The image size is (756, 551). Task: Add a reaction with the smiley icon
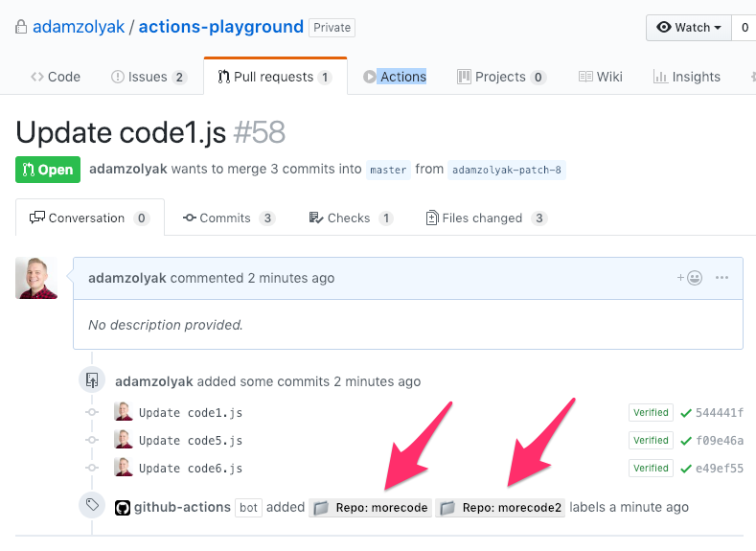click(690, 278)
